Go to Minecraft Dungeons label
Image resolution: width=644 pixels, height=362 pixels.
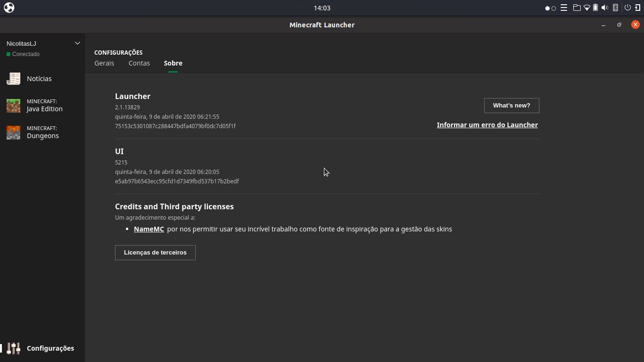tap(43, 132)
